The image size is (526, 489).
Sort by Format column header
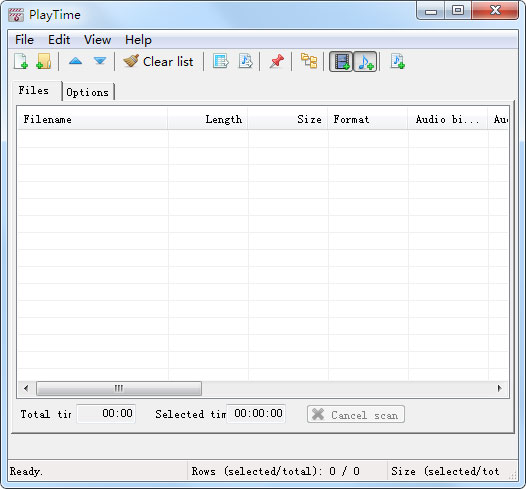[368, 119]
